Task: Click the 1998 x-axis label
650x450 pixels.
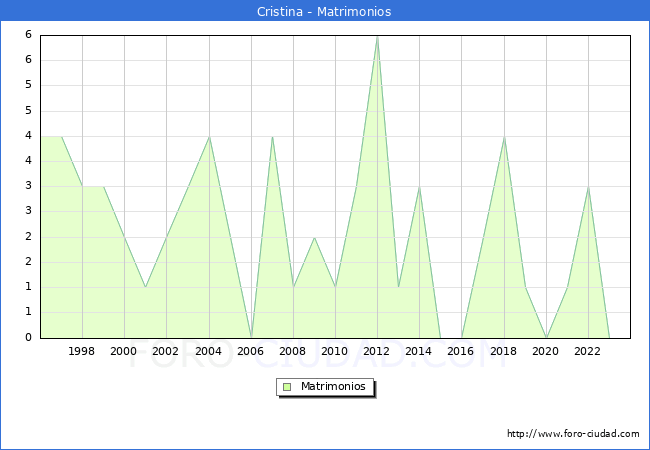Action: 82,351
